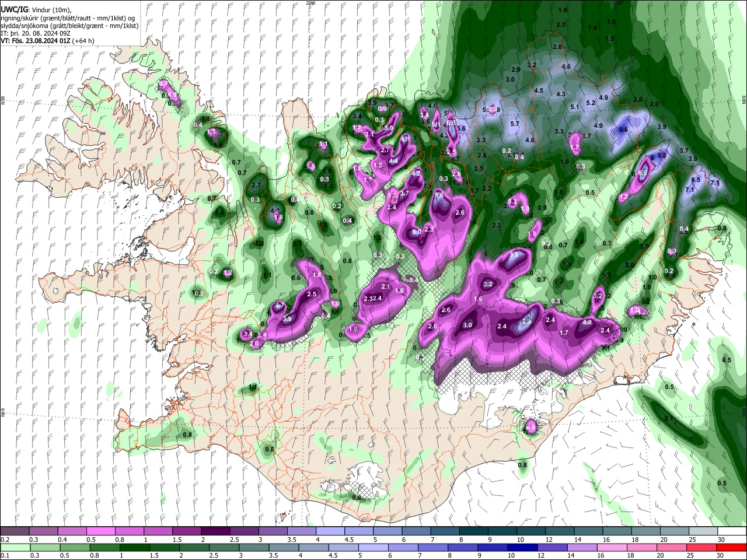Click the 20W longitude label
Viewport: 747px width, 560px height.
tap(310, 3)
